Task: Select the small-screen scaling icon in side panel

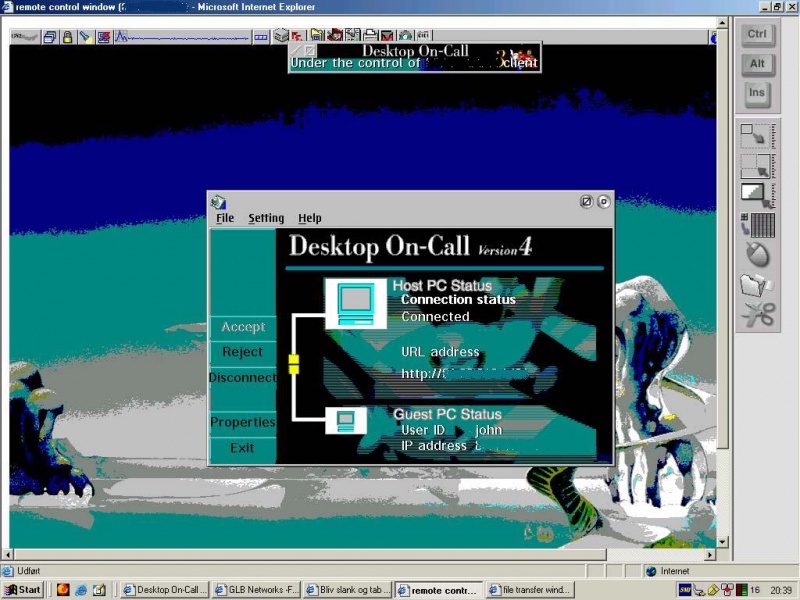Action: point(757,135)
